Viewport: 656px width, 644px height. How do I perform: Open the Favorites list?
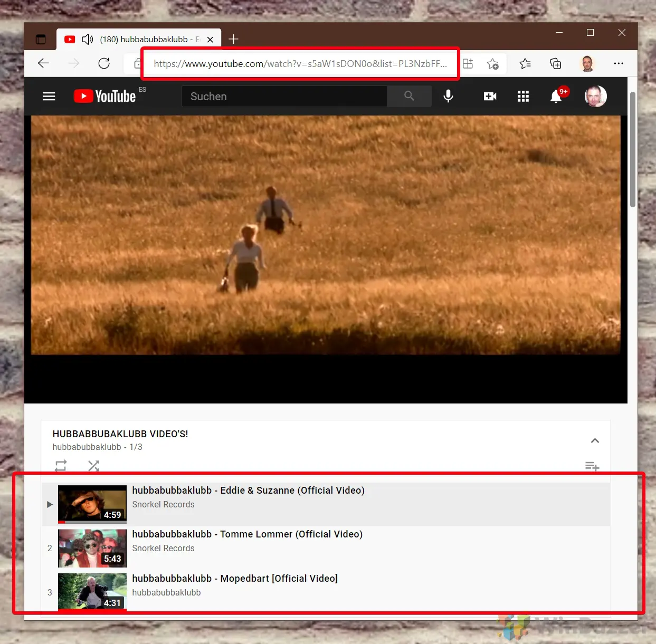click(x=525, y=64)
